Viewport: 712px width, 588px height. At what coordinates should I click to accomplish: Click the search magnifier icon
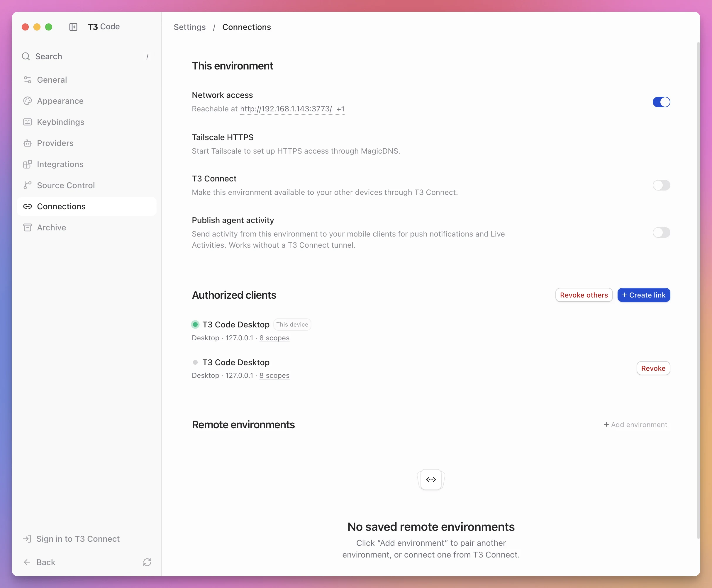pyautogui.click(x=26, y=56)
